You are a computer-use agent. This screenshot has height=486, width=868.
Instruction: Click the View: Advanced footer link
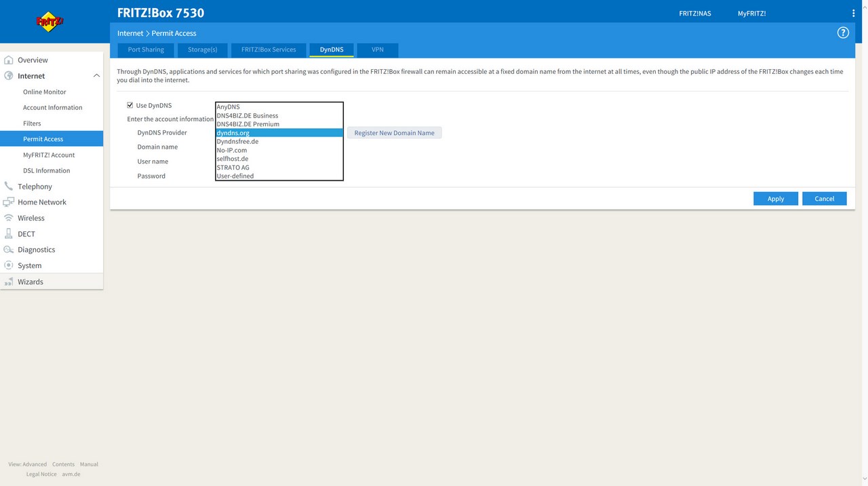click(28, 464)
